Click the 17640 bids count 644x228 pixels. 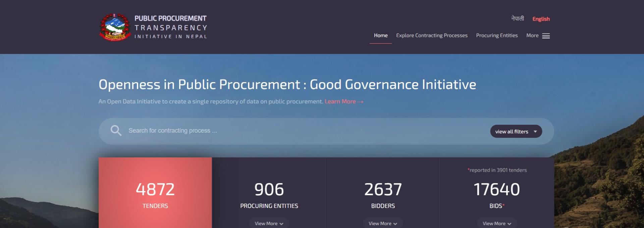(497, 189)
